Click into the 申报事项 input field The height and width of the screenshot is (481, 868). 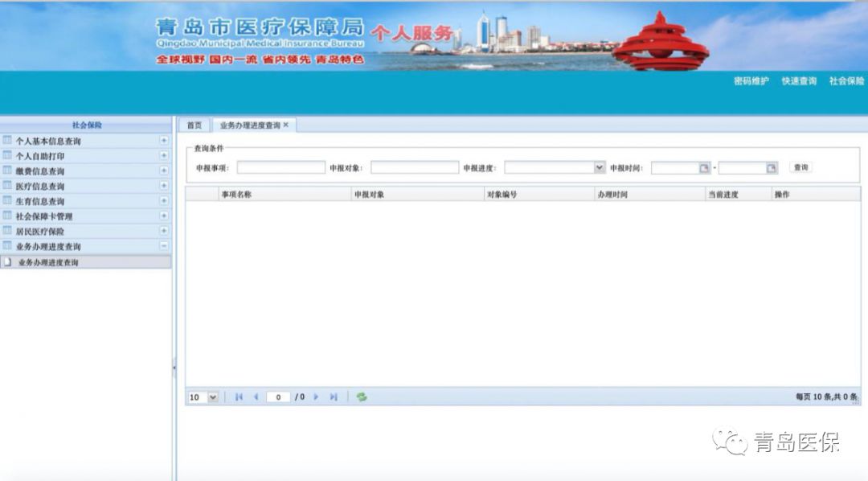tap(280, 168)
